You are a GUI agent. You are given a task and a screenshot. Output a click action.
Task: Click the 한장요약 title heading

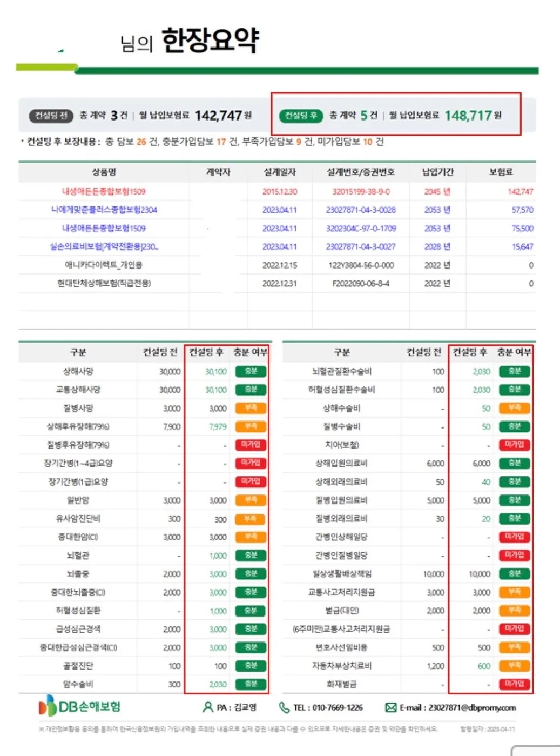(x=211, y=41)
